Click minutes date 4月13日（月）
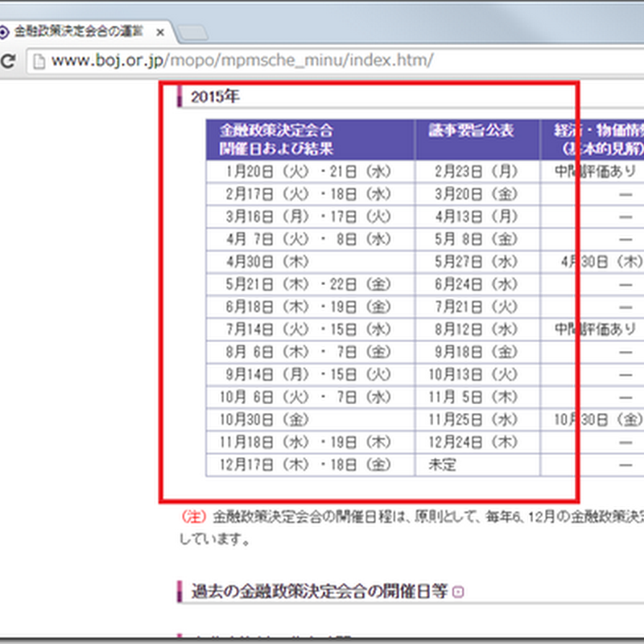This screenshot has height=644, width=644. click(x=477, y=217)
